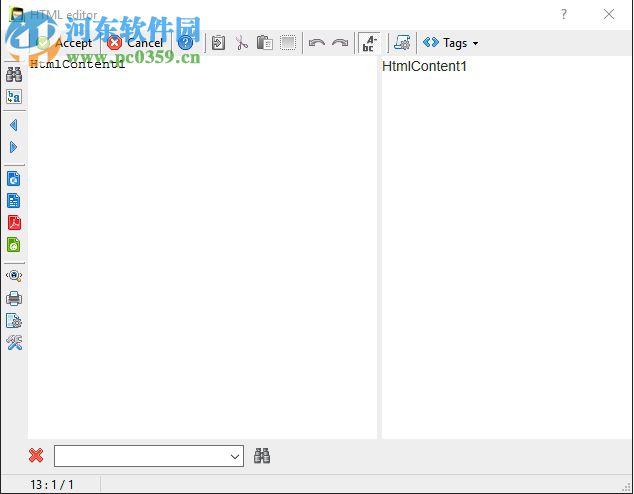Click the blue HTML export document icon
The height and width of the screenshot is (494, 634).
coord(14,179)
